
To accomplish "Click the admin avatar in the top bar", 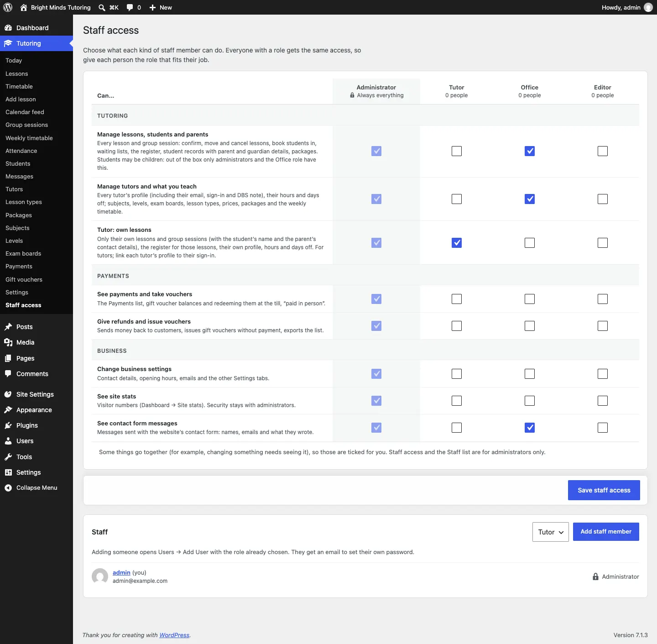I will tap(648, 7).
